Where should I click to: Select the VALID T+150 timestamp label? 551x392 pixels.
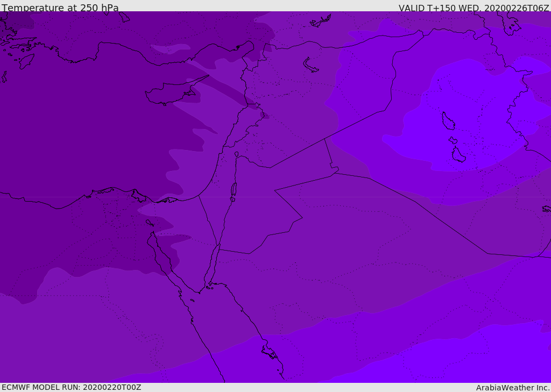coord(474,8)
